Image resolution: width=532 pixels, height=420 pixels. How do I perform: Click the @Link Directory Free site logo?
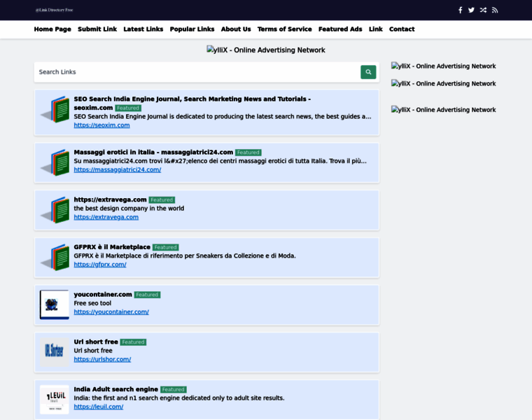point(55,10)
